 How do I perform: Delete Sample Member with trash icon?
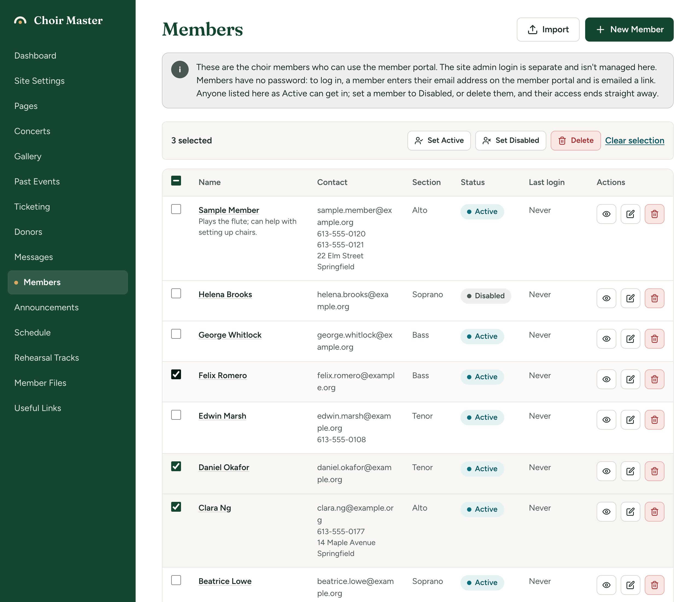click(x=654, y=214)
